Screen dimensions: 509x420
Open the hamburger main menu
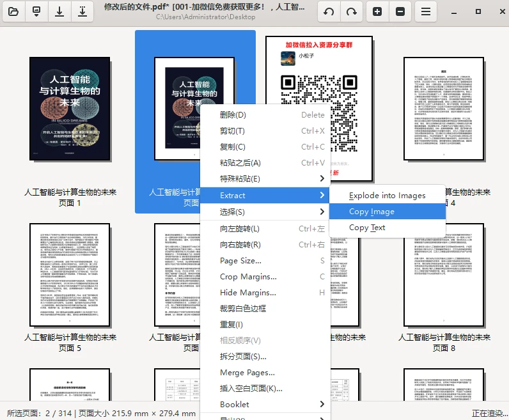pyautogui.click(x=426, y=12)
